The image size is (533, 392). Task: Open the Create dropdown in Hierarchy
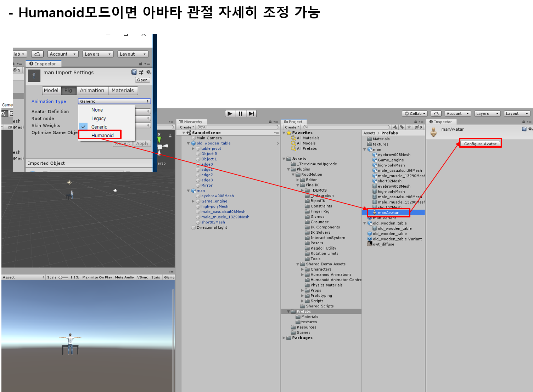pos(187,127)
